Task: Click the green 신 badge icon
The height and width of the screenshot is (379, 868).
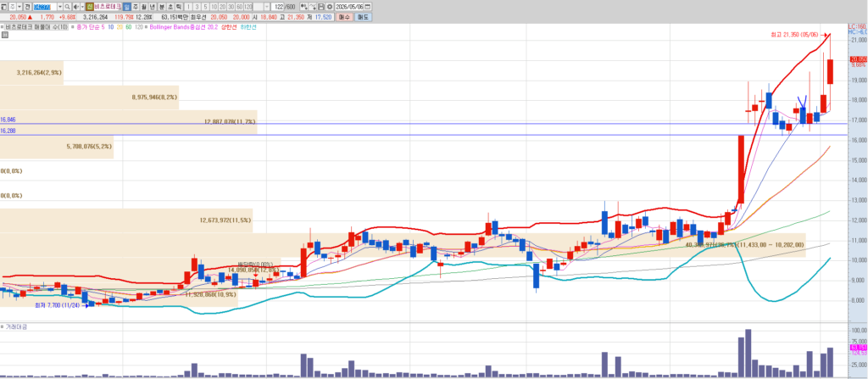Action: 90,7
